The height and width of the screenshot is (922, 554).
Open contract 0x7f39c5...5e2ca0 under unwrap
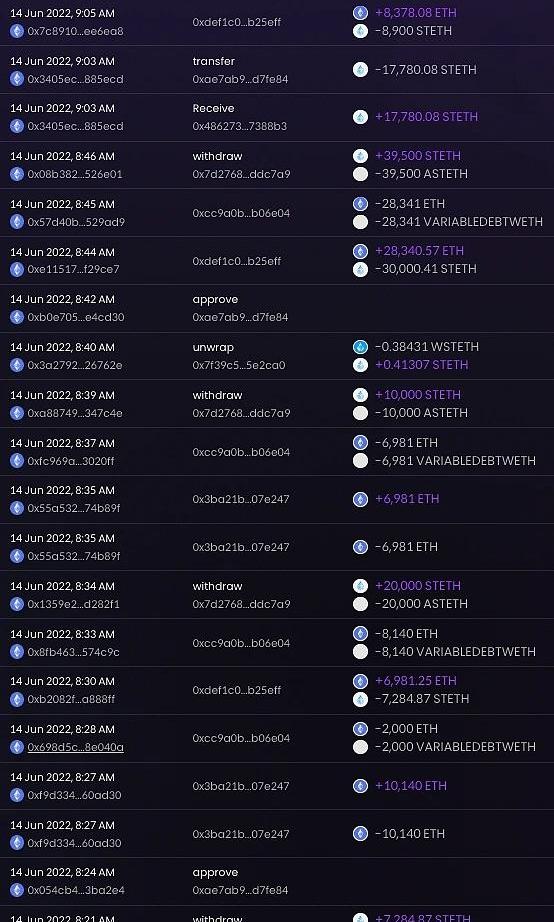coord(239,365)
